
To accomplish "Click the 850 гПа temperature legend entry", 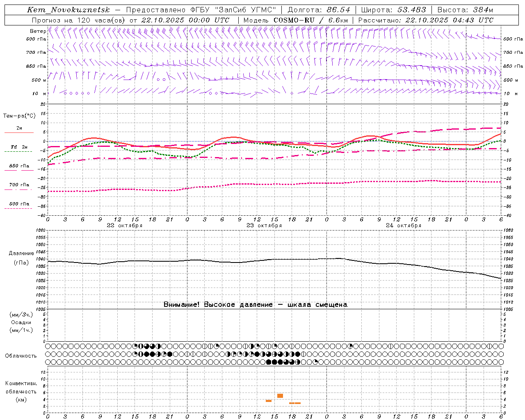I will tap(19, 166).
